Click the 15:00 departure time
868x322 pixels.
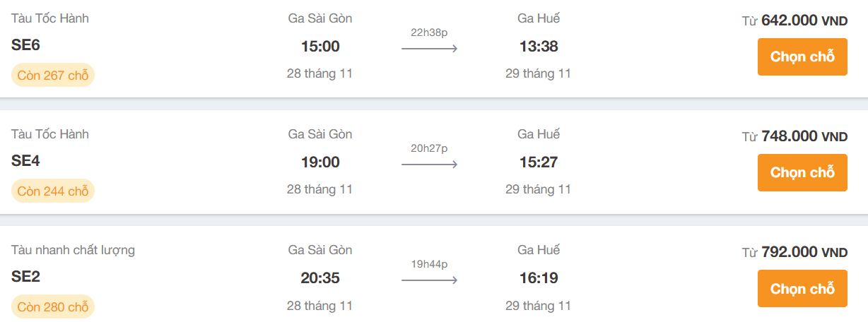(x=320, y=47)
